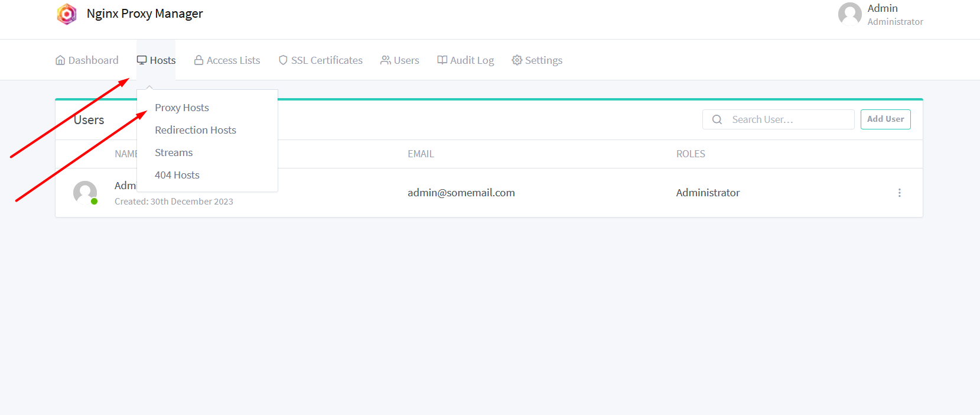Image resolution: width=980 pixels, height=415 pixels.
Task: Click the Administrator label under top-right Admin
Action: 895,22
